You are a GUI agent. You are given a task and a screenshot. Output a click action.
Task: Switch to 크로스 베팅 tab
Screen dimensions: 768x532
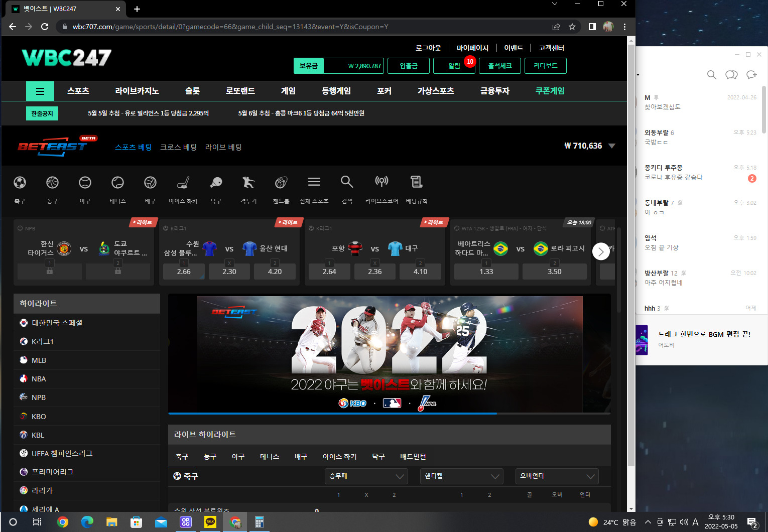click(x=178, y=147)
